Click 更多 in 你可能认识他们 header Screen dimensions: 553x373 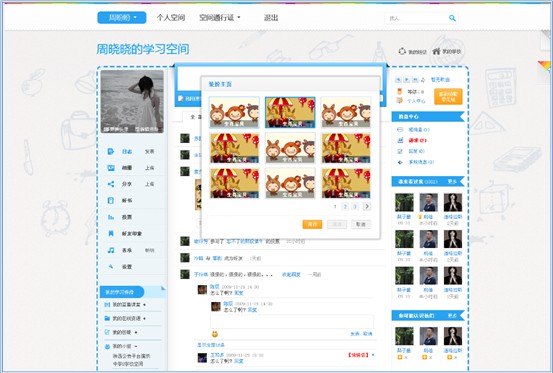452,316
